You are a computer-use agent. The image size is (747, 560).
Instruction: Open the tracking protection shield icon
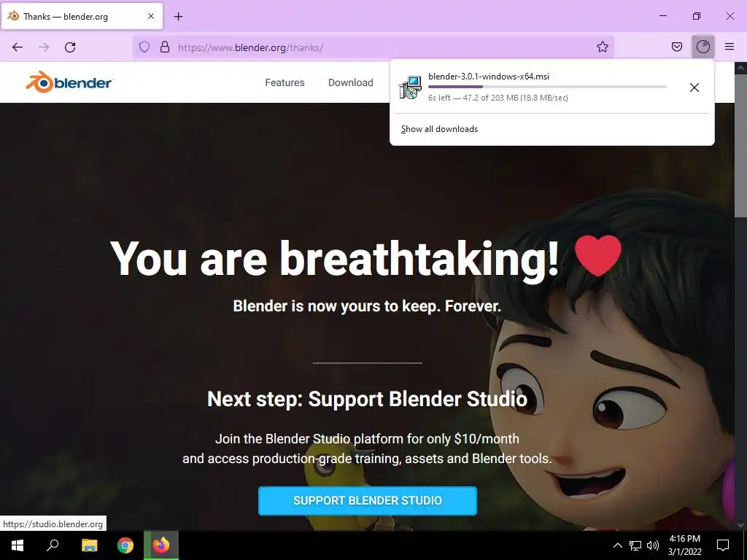pyautogui.click(x=144, y=47)
